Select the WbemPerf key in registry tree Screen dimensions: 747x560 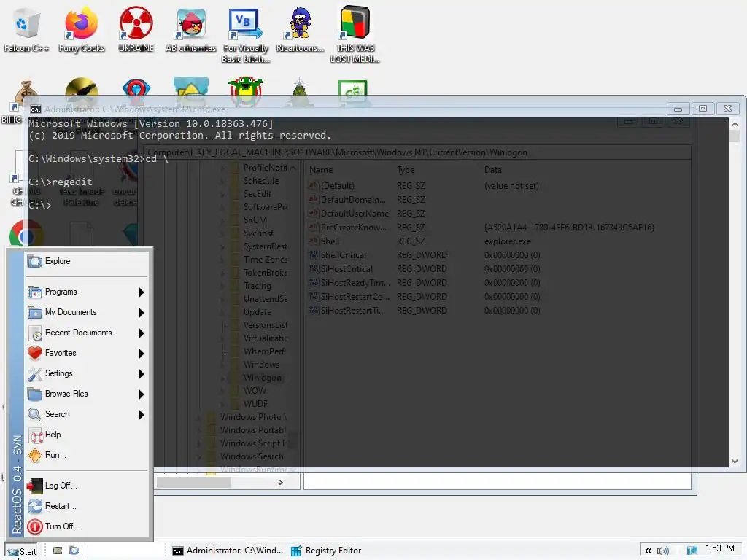coord(263,351)
